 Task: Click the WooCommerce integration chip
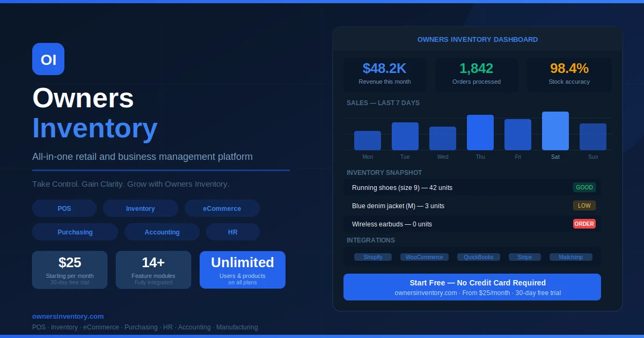click(x=425, y=257)
